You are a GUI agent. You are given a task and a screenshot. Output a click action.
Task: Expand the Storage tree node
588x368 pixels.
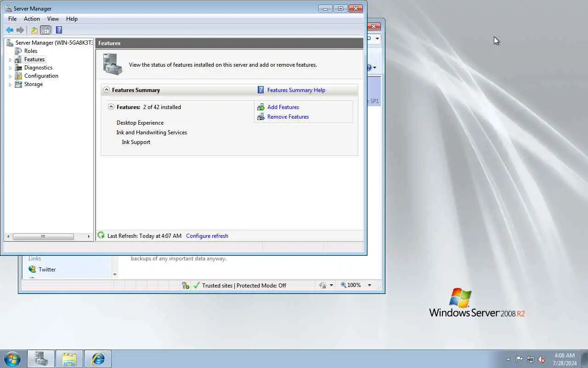(10, 85)
